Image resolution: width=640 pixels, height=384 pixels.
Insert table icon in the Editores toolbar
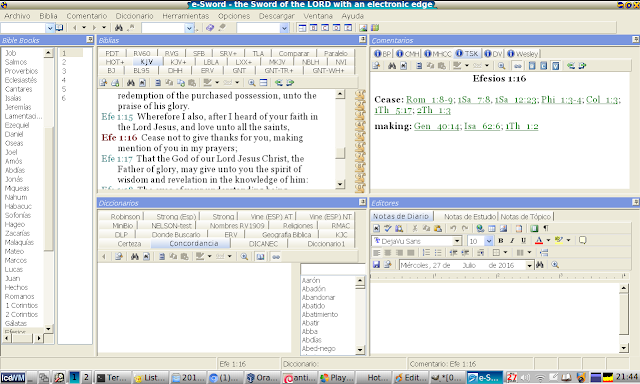(492, 229)
